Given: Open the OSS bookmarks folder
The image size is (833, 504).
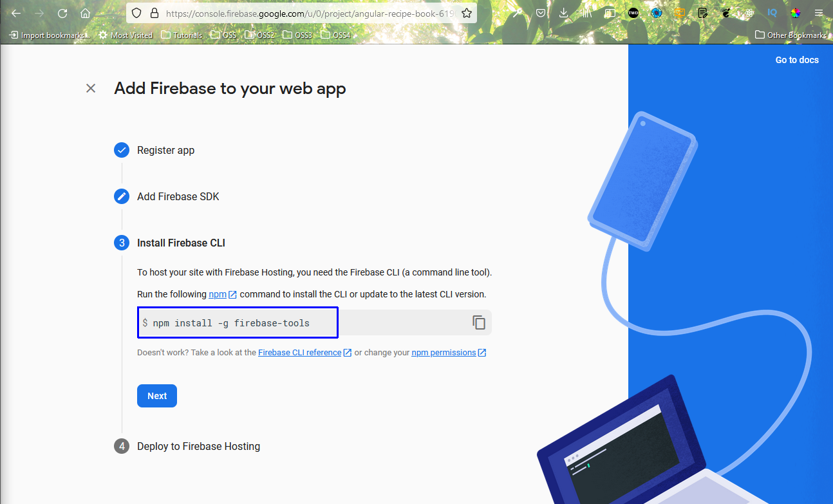Looking at the screenshot, I should pyautogui.click(x=223, y=35).
